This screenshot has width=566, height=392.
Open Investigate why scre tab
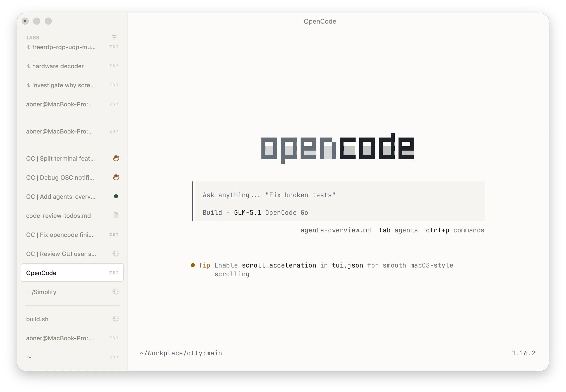click(x=72, y=85)
